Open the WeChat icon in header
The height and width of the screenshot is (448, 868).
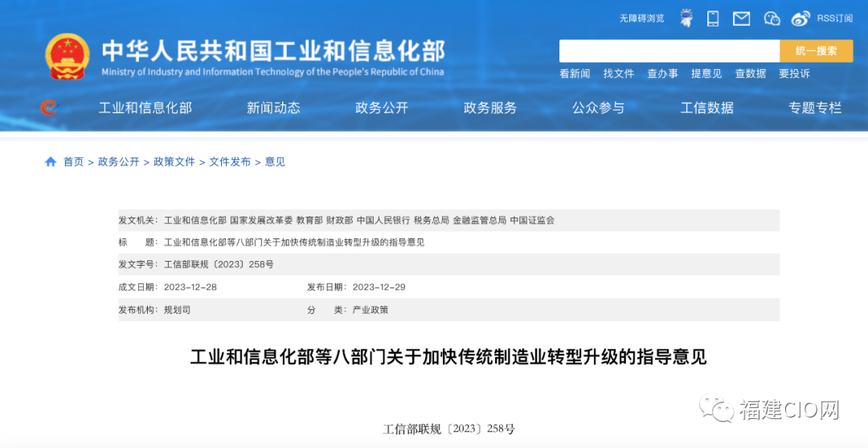click(772, 18)
